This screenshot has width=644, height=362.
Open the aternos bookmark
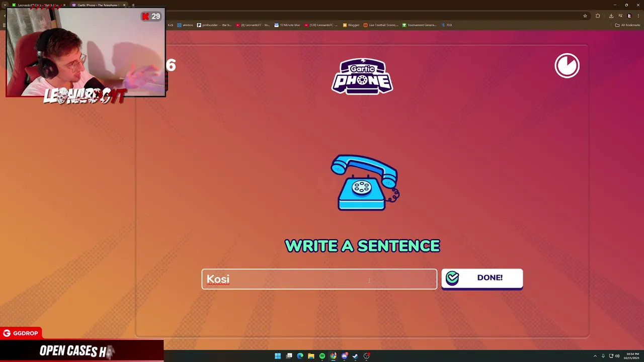(185, 25)
